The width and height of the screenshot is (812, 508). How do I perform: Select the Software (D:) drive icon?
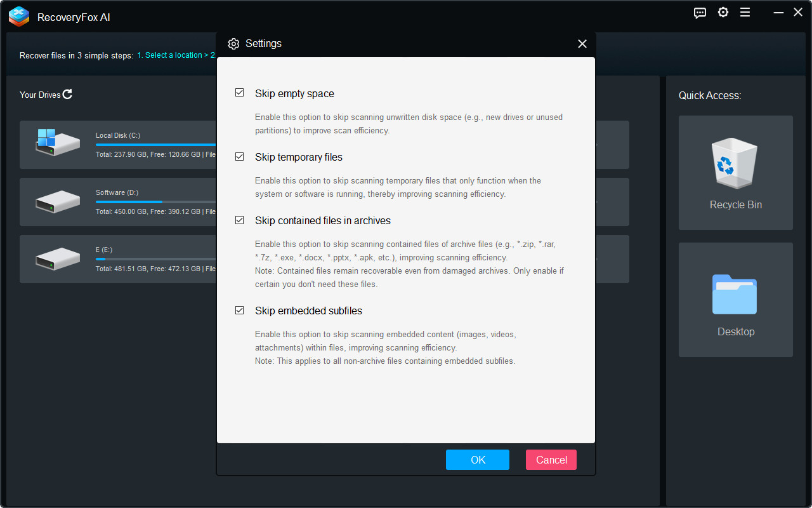(x=57, y=201)
